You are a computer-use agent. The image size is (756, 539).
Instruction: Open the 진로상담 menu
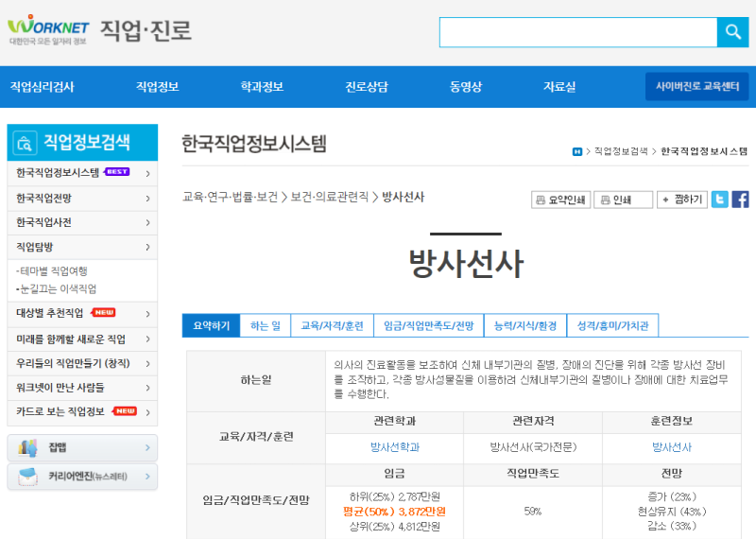click(367, 87)
